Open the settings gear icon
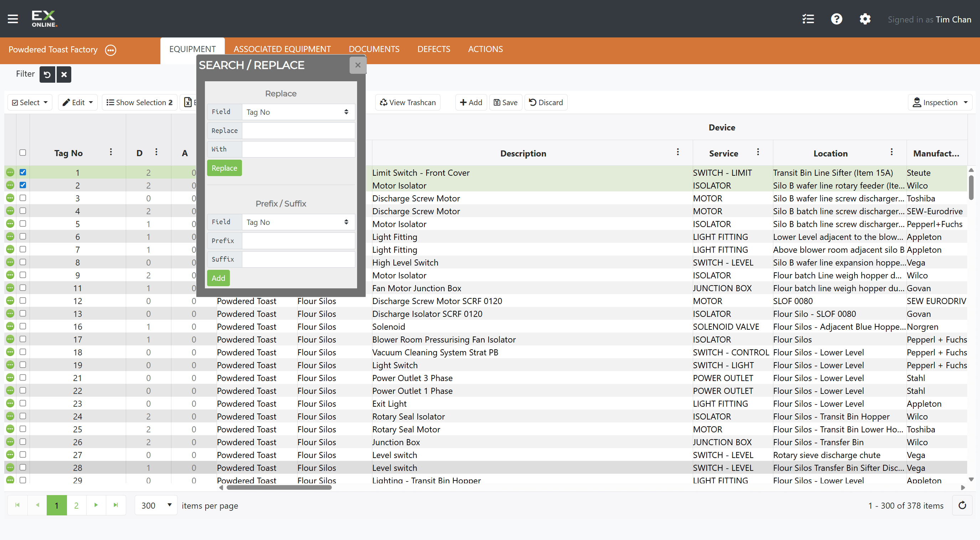980x540 pixels. coord(865,19)
